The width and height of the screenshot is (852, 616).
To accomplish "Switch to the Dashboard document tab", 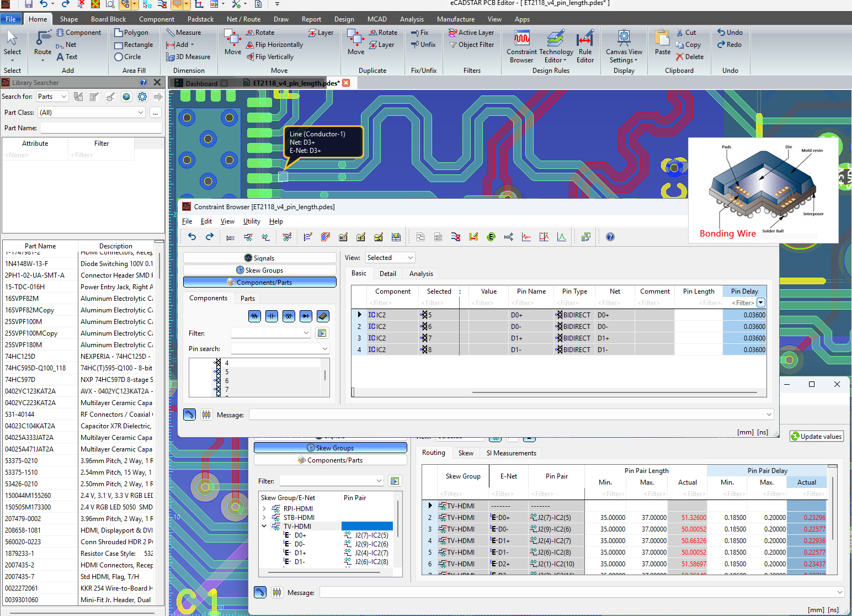I will pyautogui.click(x=201, y=83).
